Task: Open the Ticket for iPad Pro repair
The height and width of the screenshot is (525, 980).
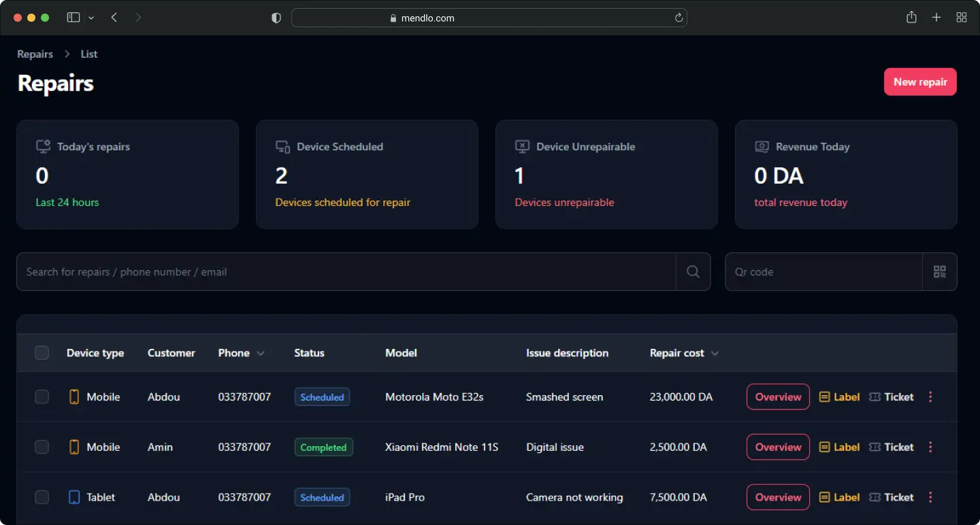Action: (892, 497)
